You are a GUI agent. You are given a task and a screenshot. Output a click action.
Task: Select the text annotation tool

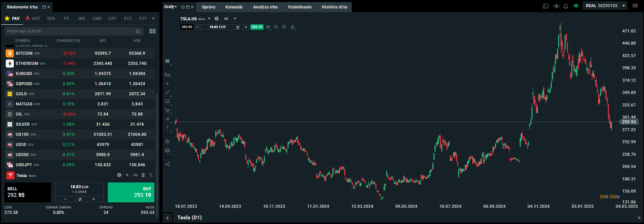pyautogui.click(x=167, y=128)
